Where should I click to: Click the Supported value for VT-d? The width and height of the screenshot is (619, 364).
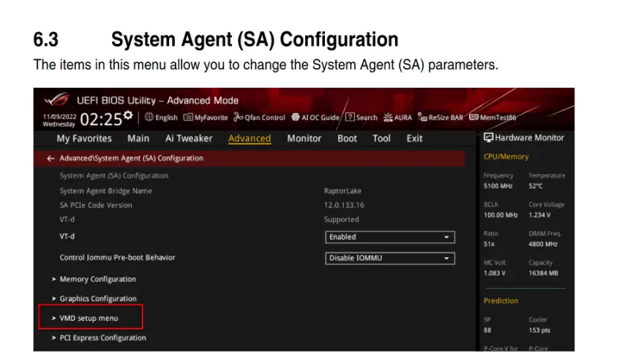tap(342, 220)
